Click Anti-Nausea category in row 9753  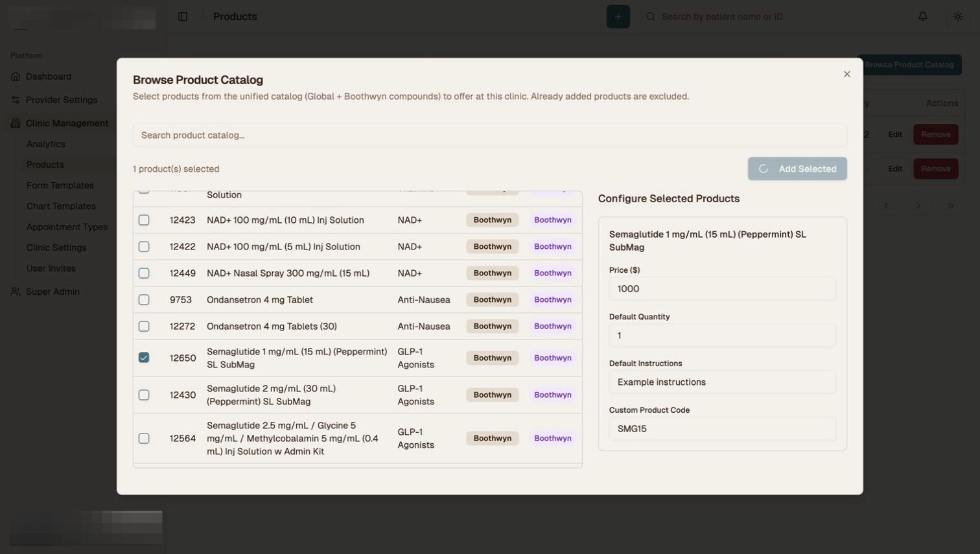point(424,300)
